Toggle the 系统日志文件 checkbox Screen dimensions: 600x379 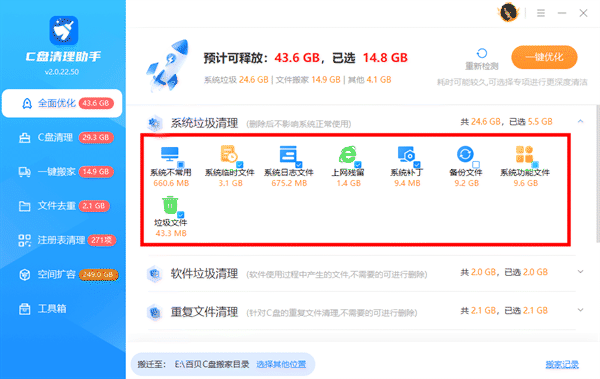tap(299, 164)
